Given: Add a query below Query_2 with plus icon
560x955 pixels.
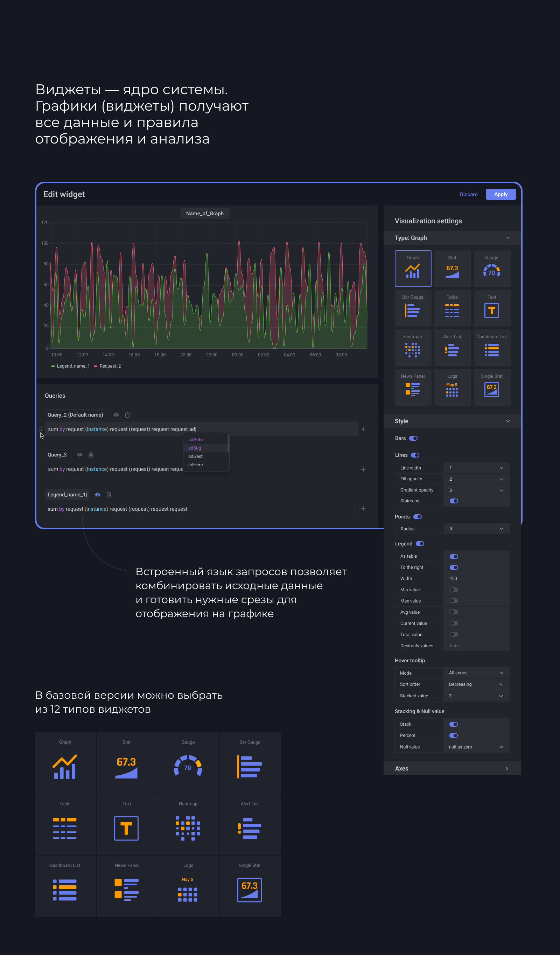Looking at the screenshot, I should coord(363,430).
